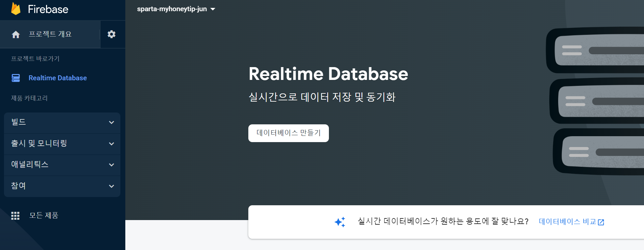Click the Firebase wordmark text
Screen dimensions: 644x250
pyautogui.click(x=48, y=9)
